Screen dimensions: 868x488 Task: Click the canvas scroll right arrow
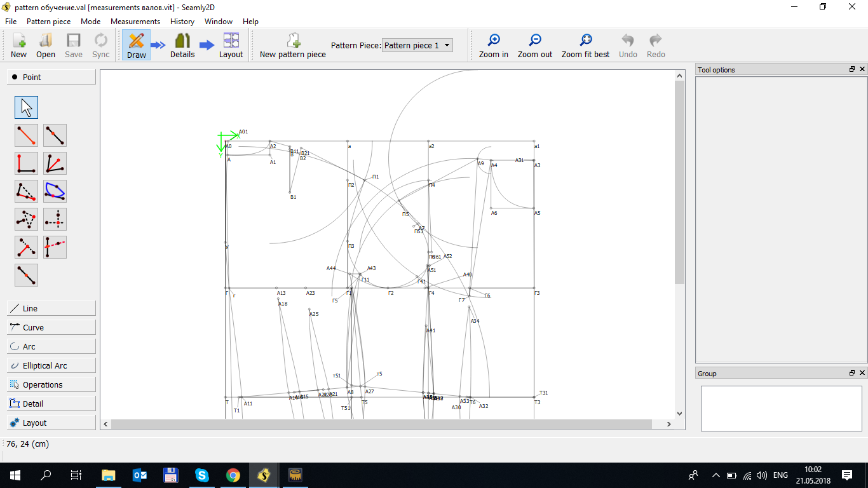[x=669, y=424]
